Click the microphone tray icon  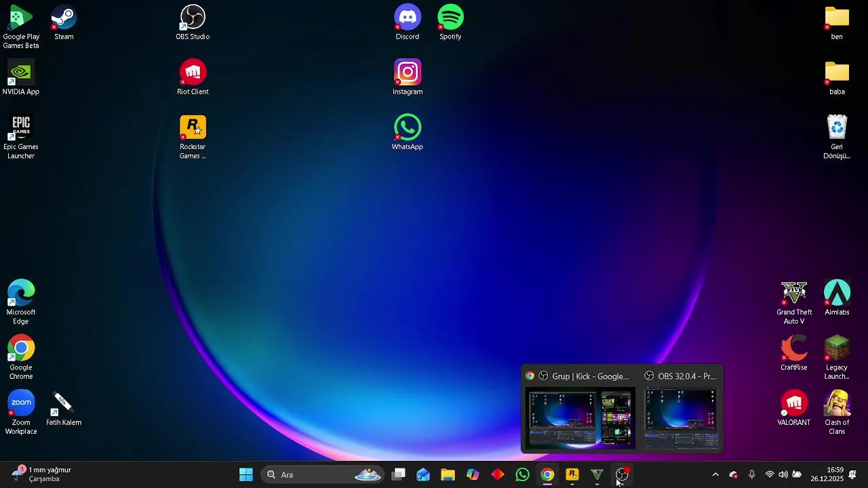[x=751, y=474]
